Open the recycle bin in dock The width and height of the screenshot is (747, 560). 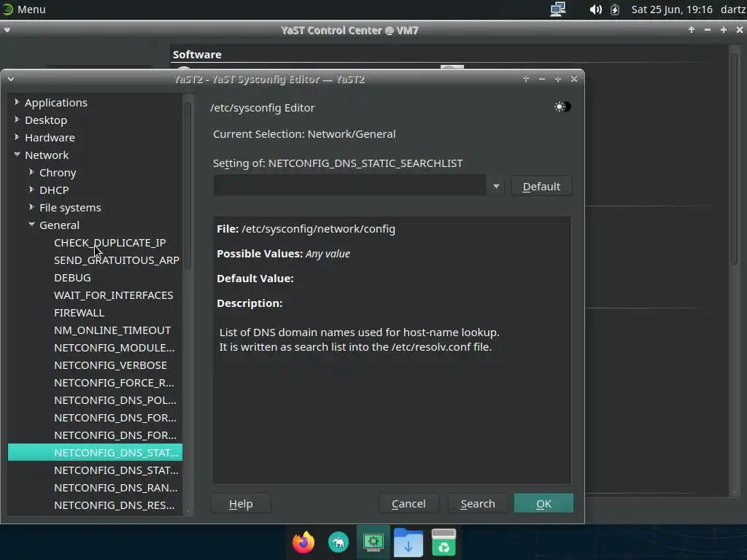444,542
